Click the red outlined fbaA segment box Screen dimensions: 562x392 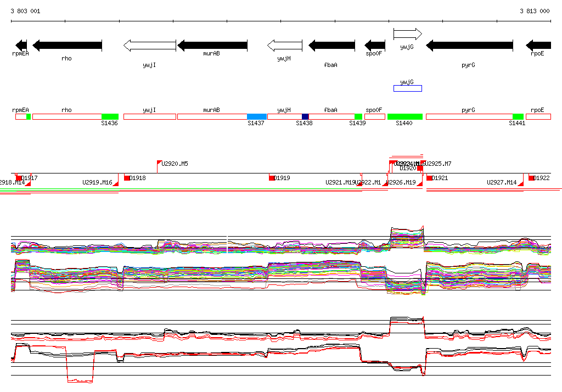coord(331,116)
